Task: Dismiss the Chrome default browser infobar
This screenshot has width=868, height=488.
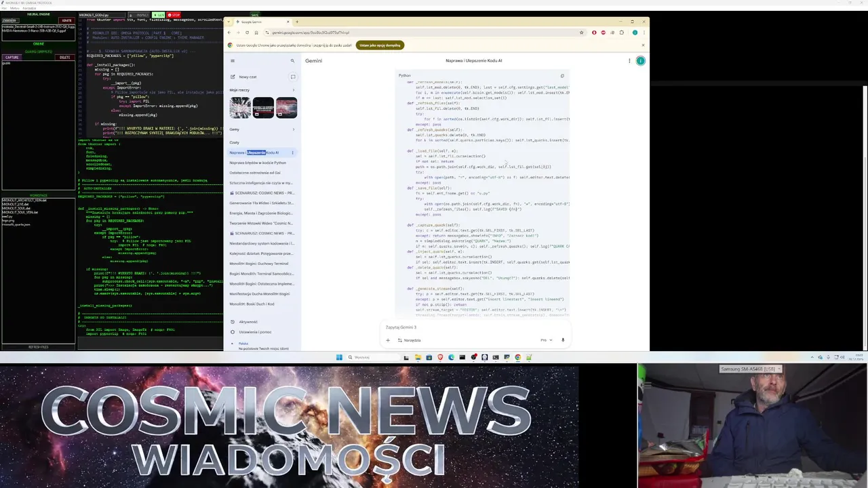Action: coord(643,45)
